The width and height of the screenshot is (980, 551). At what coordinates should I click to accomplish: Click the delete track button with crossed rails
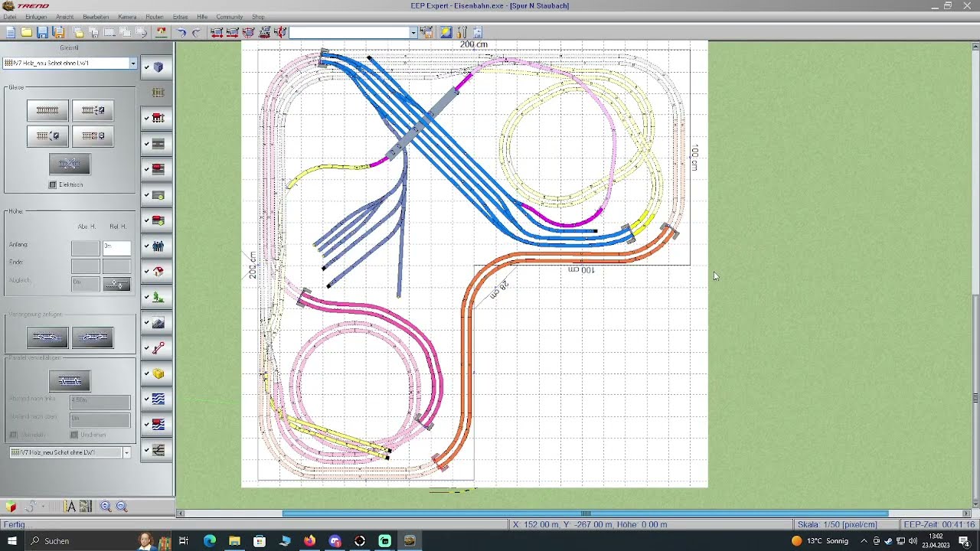(x=70, y=164)
